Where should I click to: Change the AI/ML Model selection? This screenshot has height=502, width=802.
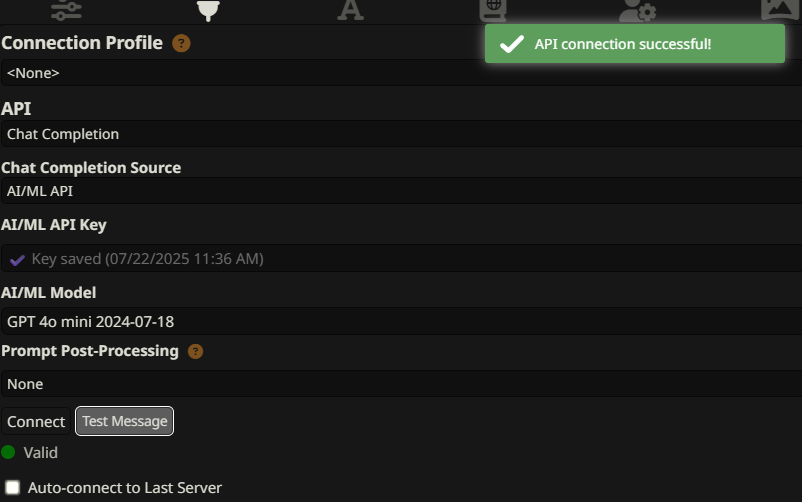[x=400, y=322]
